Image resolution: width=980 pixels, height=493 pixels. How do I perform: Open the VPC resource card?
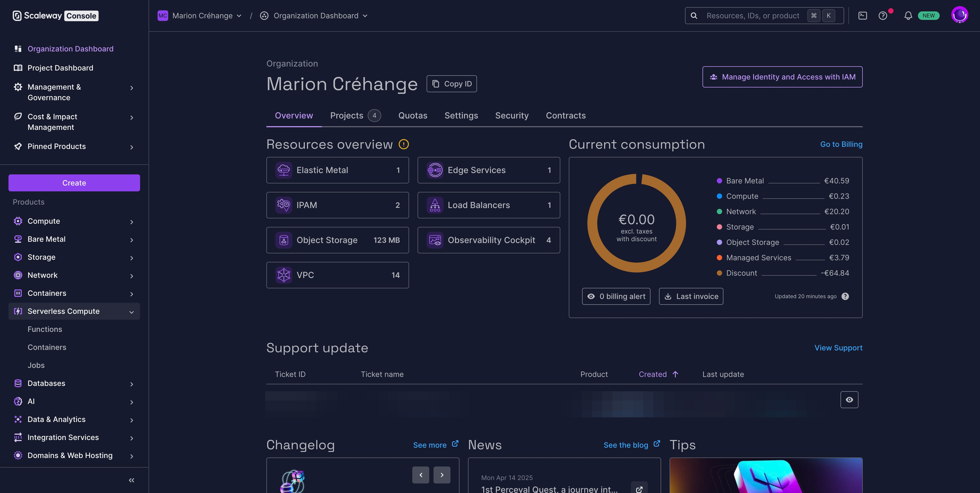click(x=337, y=275)
